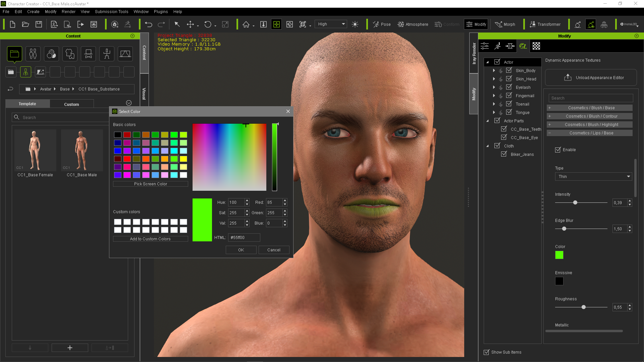The height and width of the screenshot is (362, 644).
Task: Collapse the Actor Parts tree node
Action: [488, 121]
